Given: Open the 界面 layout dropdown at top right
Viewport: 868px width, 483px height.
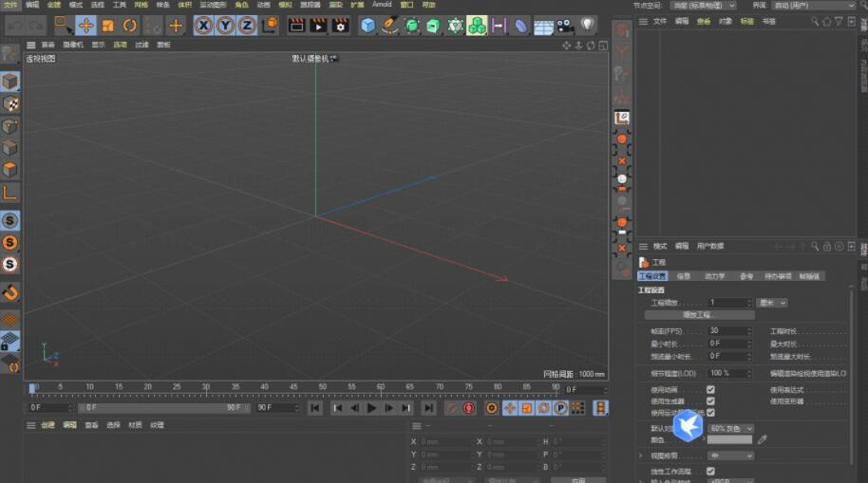Looking at the screenshot, I should click(x=814, y=5).
